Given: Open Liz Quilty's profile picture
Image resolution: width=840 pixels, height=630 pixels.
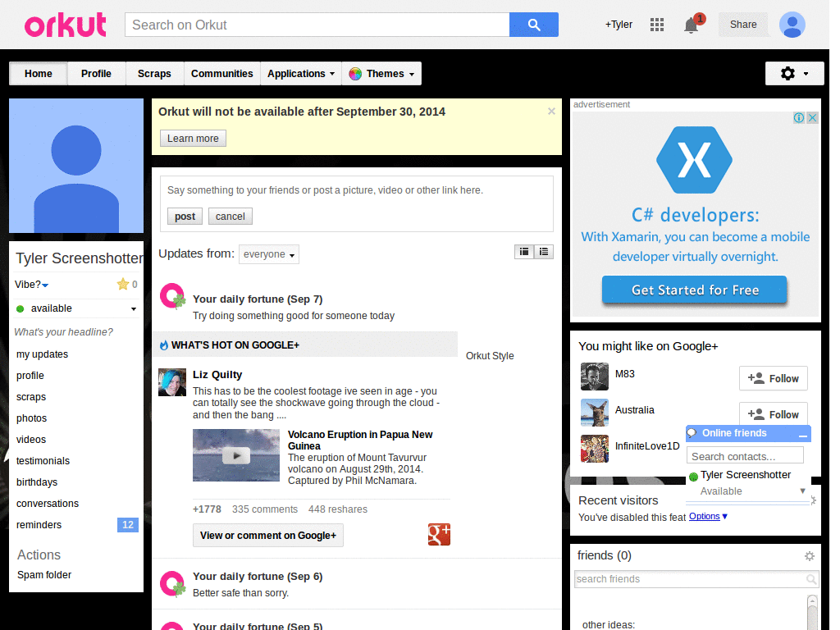Looking at the screenshot, I should (x=172, y=382).
